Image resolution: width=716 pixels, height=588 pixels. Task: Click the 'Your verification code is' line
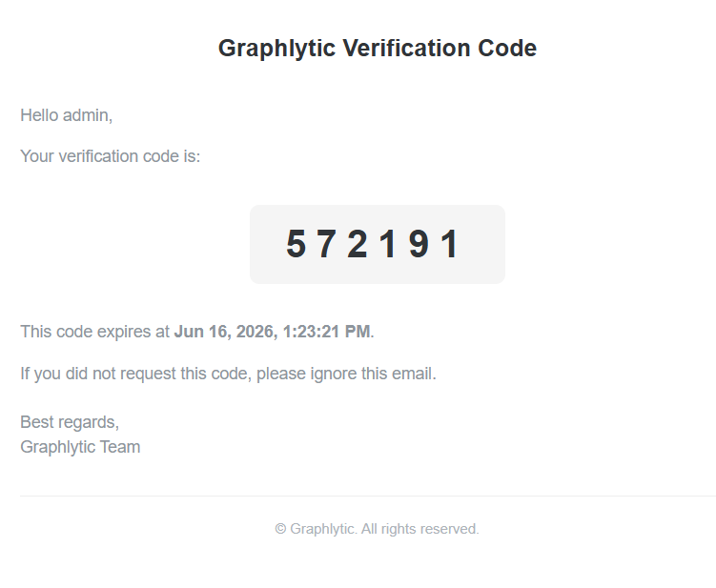[111, 156]
